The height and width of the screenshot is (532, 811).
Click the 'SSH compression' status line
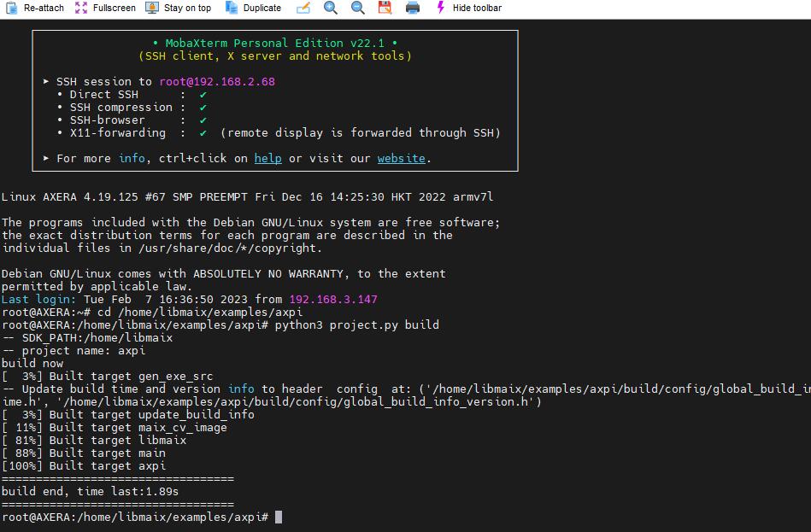(132, 108)
